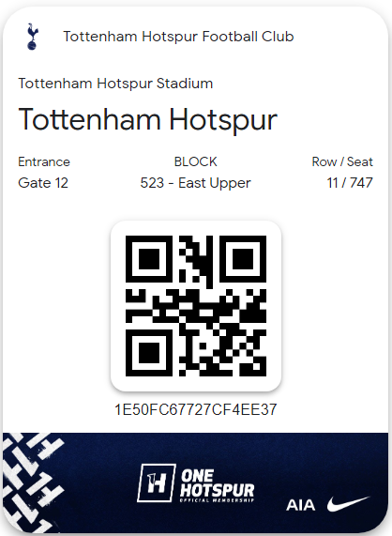Viewport: 392px width, 536px height.
Task: Click the white geometric pattern graphic
Action: pyautogui.click(x=33, y=482)
